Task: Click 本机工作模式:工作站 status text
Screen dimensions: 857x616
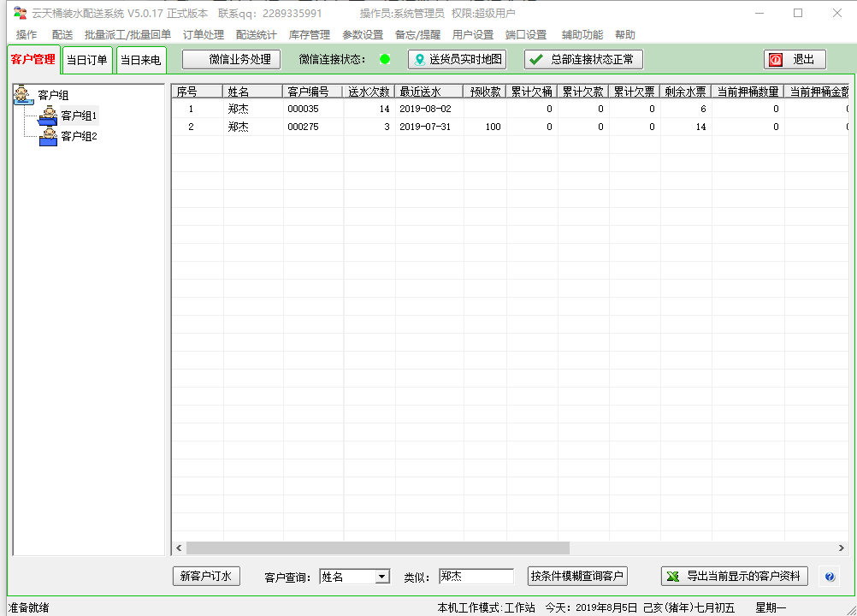Action: click(486, 607)
